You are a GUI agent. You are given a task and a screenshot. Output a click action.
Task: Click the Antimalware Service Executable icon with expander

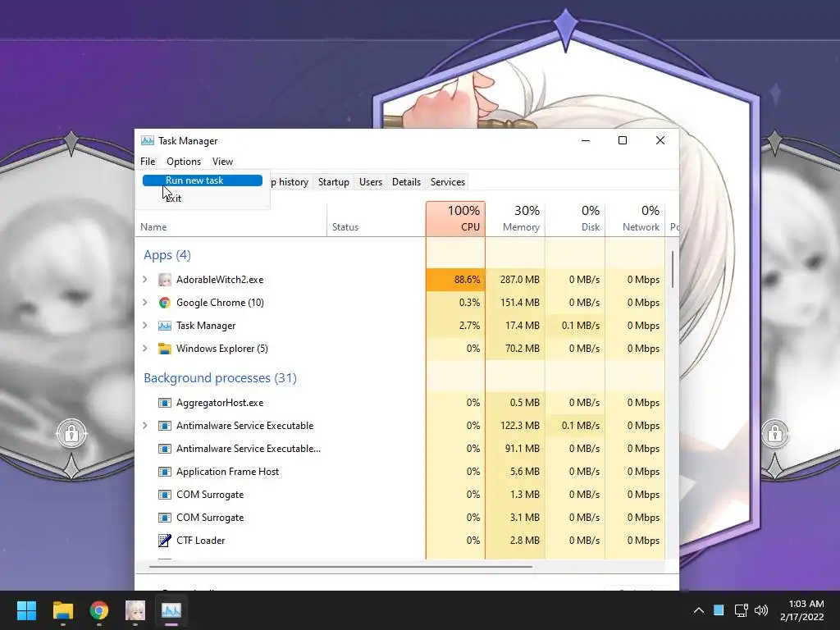click(164, 426)
